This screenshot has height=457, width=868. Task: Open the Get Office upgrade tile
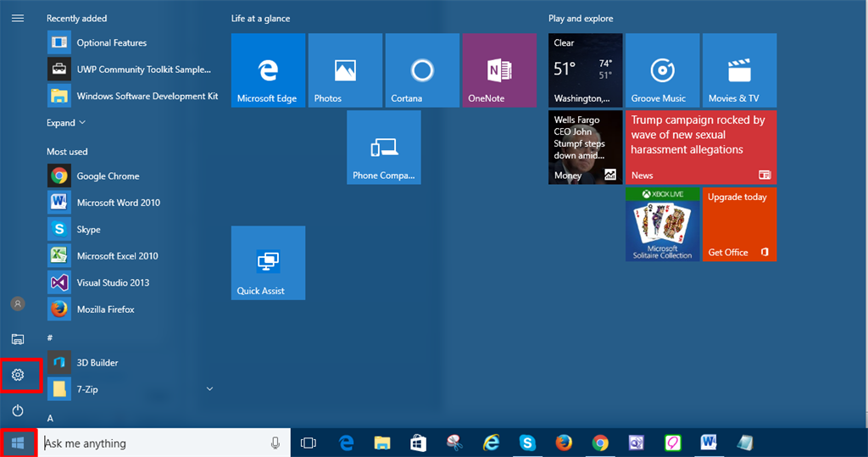[x=739, y=225]
